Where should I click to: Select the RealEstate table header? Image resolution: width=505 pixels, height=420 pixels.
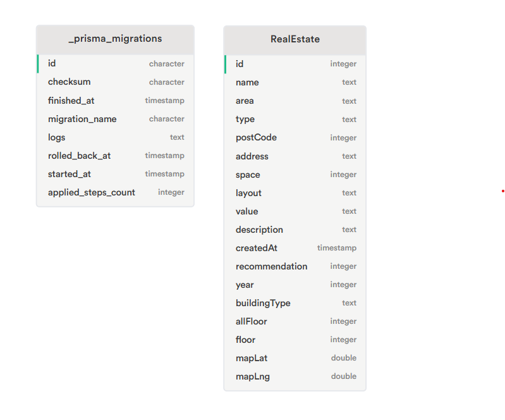[295, 40]
